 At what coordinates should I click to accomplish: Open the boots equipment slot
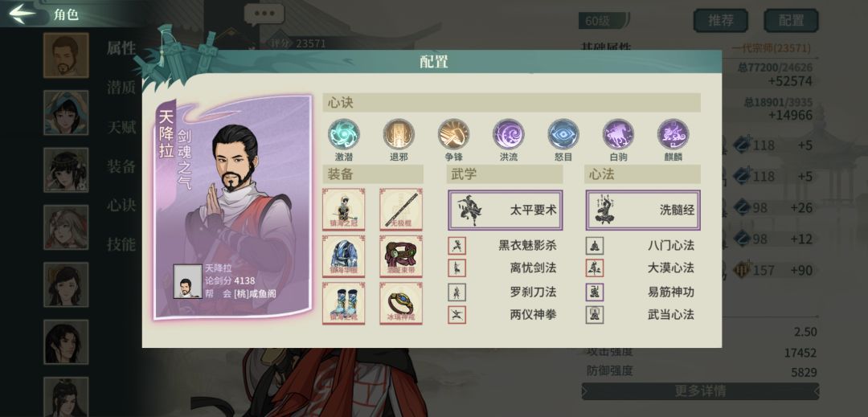343,303
